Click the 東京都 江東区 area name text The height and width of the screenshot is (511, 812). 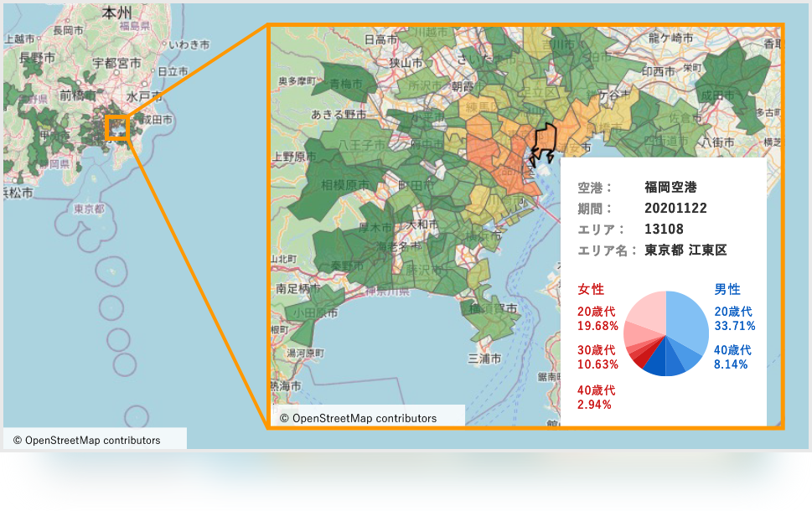(x=685, y=250)
